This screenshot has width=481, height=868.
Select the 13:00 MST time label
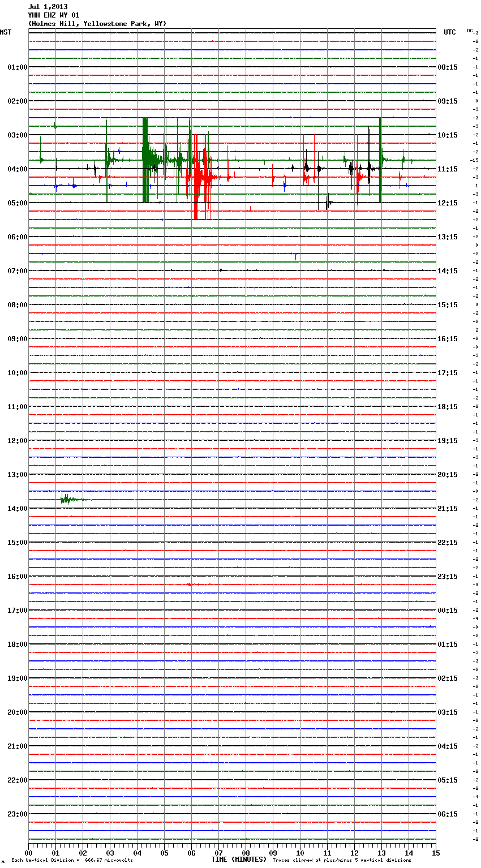(x=18, y=475)
